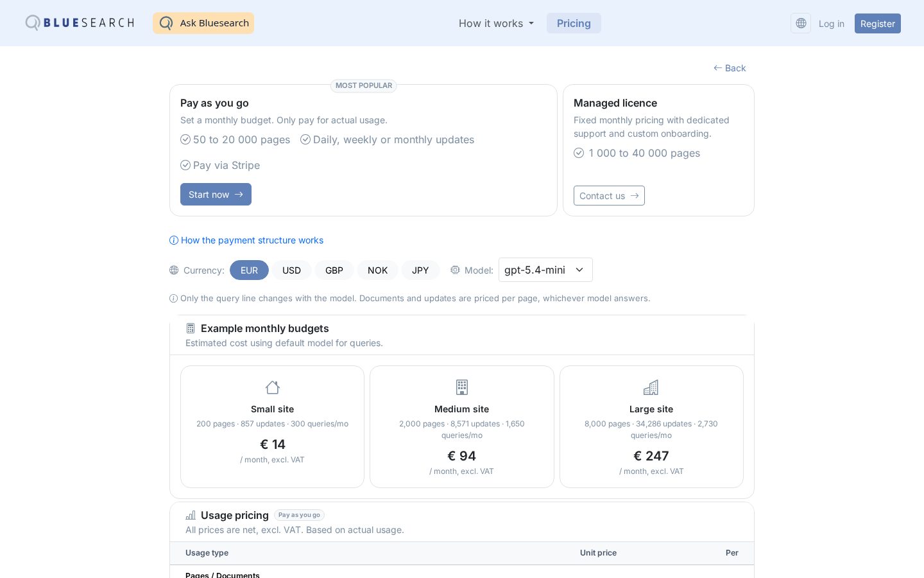The height and width of the screenshot is (578, 924).
Task: Click the calculator icon beside Example monthly budgets
Action: [x=191, y=328]
